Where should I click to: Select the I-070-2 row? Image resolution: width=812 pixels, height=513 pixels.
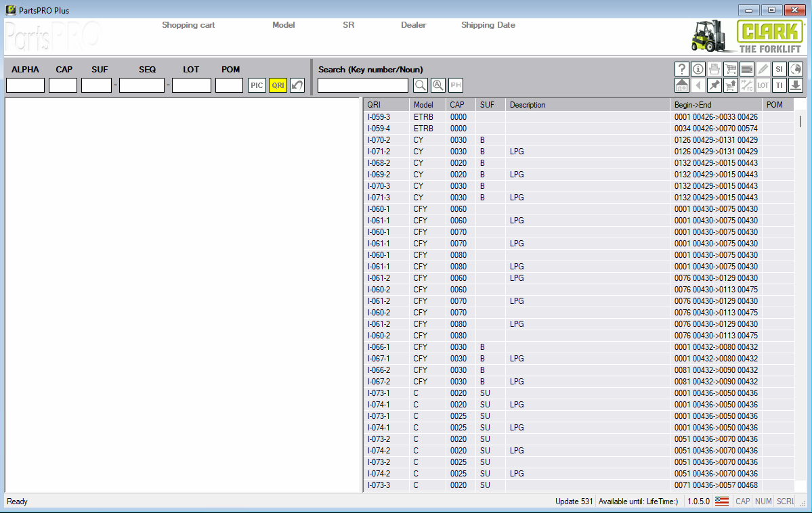tap(578, 140)
